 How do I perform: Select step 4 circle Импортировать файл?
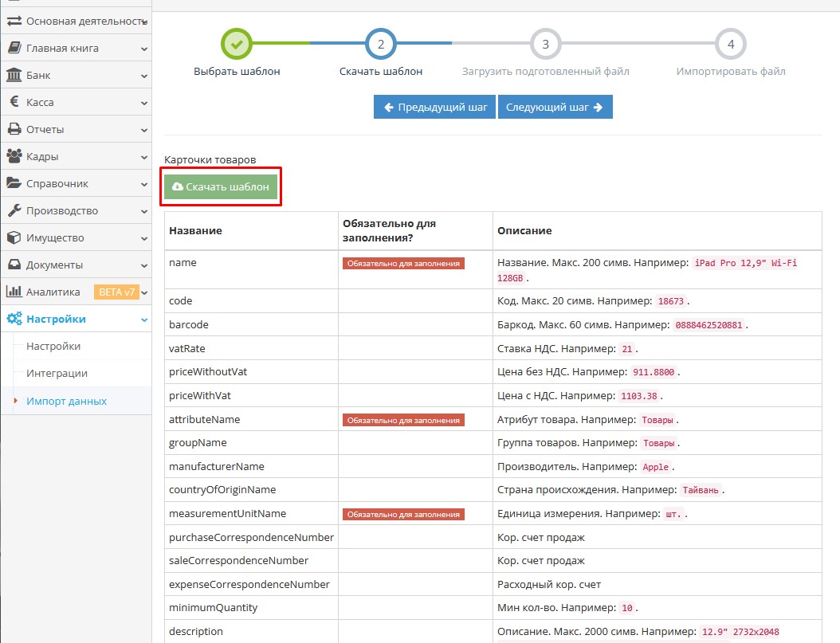coord(731,44)
